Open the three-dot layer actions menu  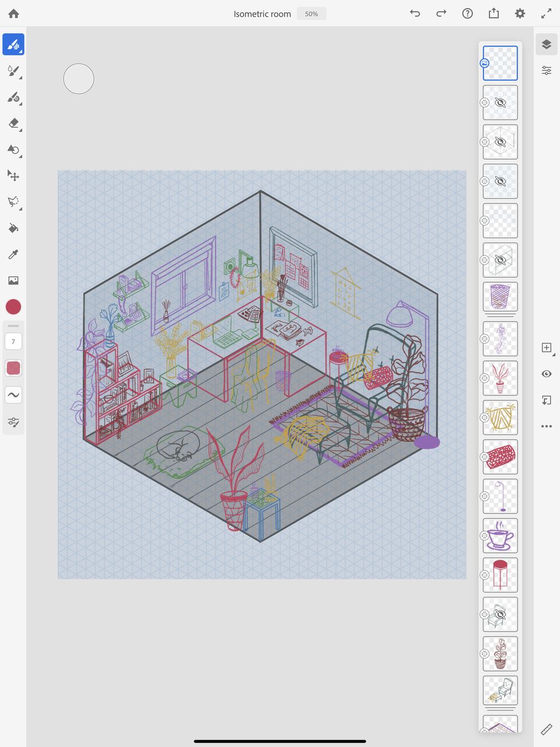click(547, 426)
